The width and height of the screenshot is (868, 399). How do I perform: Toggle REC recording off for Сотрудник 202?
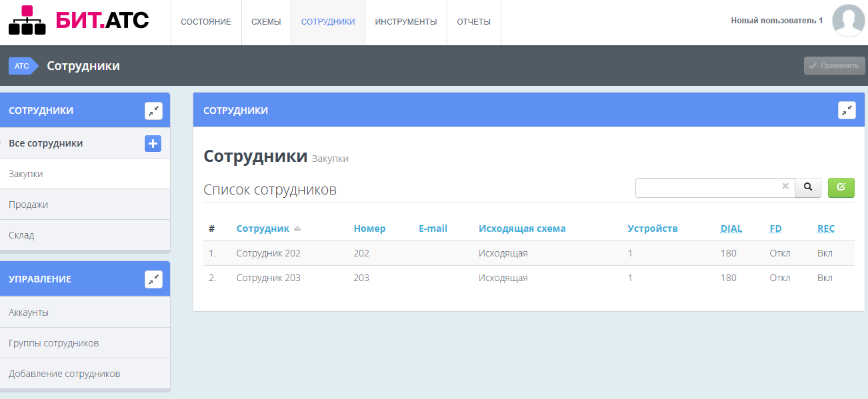825,253
